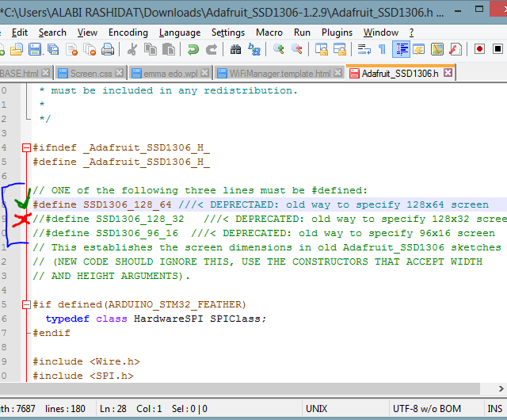Click the Print icon in toolbar

tap(108, 49)
